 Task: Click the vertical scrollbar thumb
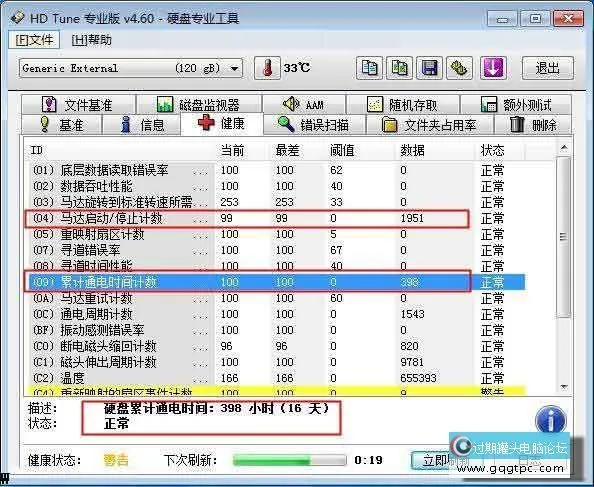(564, 237)
